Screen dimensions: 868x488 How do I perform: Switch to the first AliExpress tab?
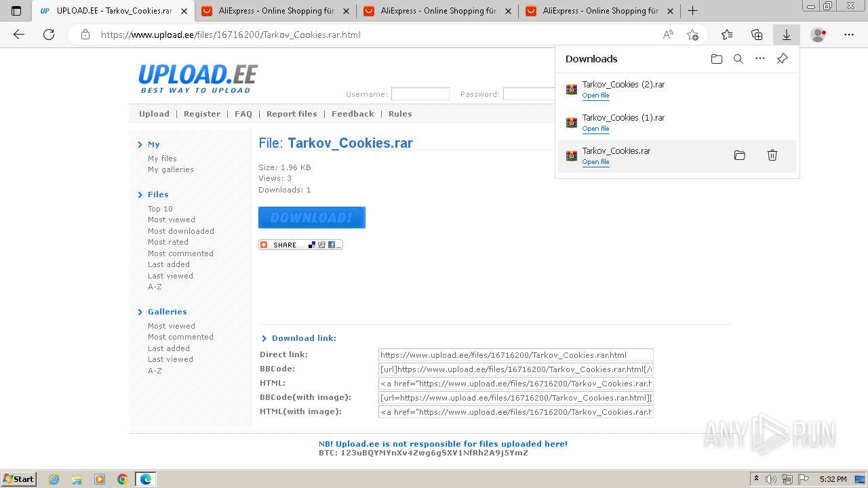tap(276, 11)
